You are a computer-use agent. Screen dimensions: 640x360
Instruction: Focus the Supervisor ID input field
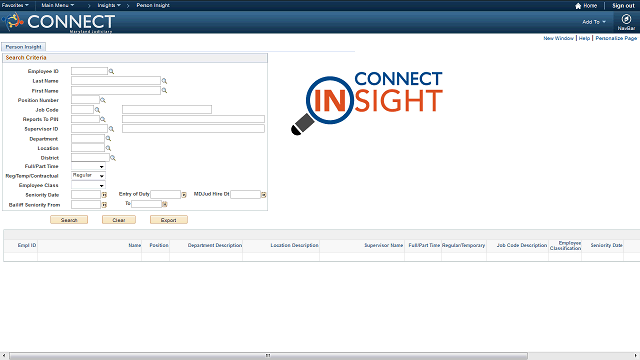pos(89,129)
